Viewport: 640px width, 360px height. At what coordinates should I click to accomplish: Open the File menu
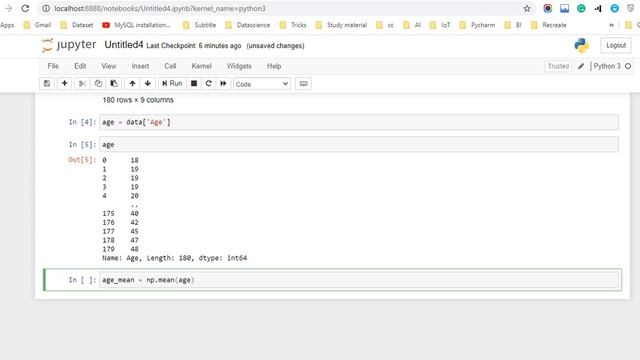pos(53,66)
